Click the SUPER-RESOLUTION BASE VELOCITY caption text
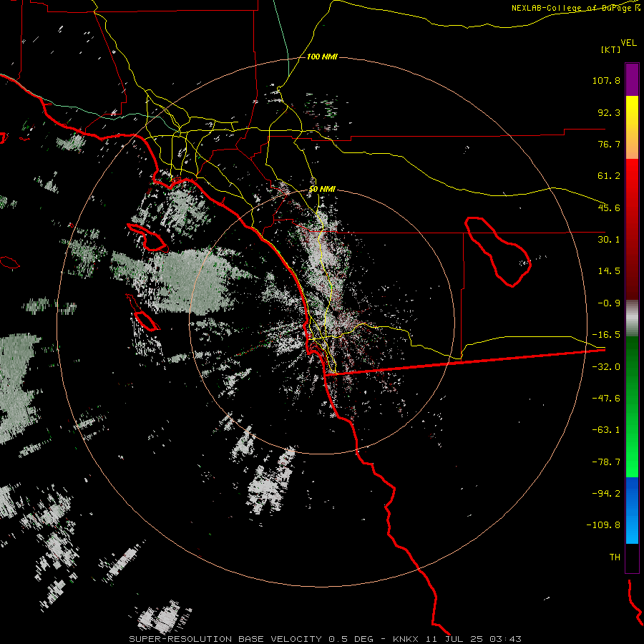644x644 pixels. (225, 639)
